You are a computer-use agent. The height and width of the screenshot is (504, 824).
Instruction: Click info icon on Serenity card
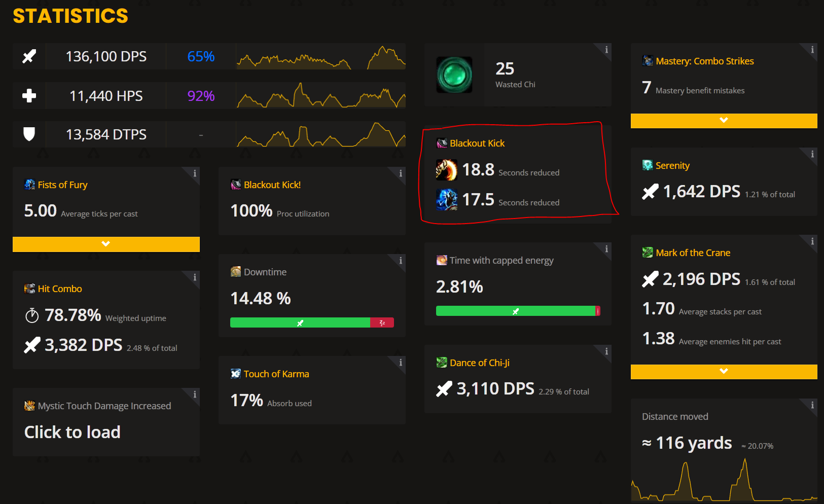pos(812,154)
